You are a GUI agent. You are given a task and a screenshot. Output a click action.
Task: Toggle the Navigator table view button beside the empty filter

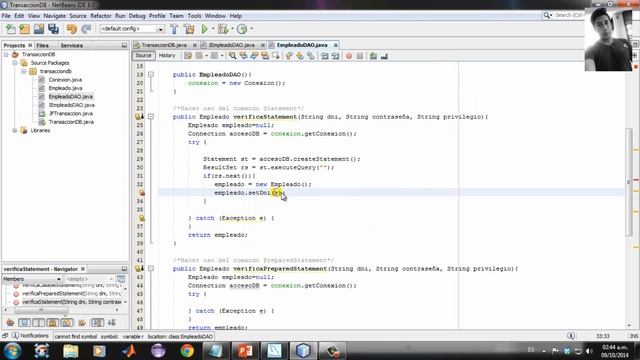[x=121, y=279]
